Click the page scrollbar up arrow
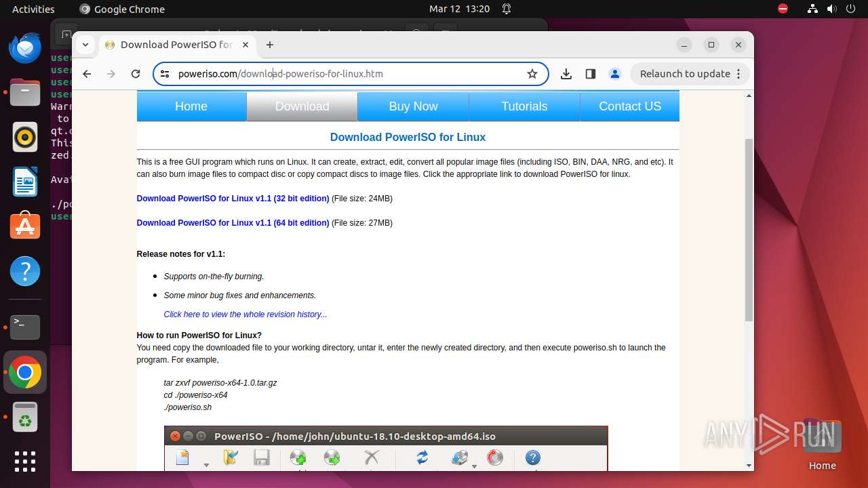This screenshot has width=868, height=488. [x=749, y=96]
